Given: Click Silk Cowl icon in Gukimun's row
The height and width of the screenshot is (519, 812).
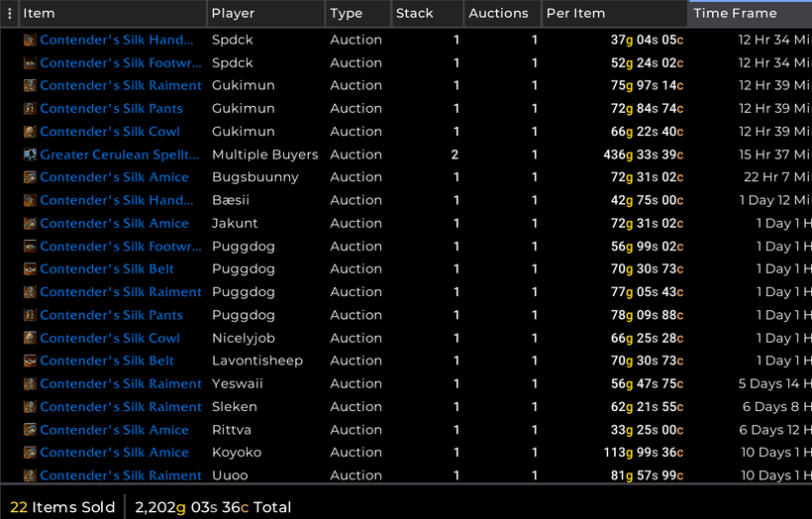Looking at the screenshot, I should pos(30,132).
